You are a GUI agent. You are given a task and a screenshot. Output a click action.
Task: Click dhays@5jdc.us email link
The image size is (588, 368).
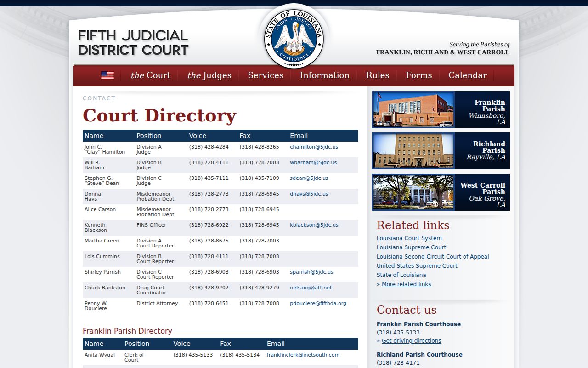309,194
